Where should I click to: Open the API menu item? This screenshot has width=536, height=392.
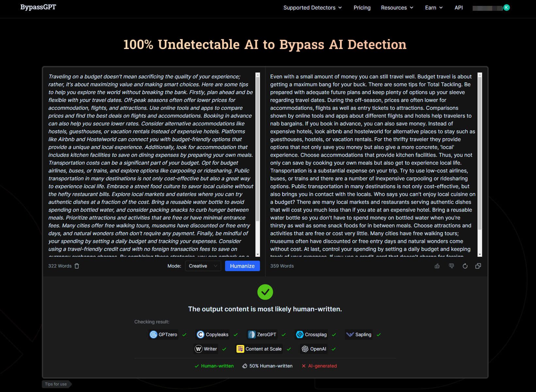(459, 8)
